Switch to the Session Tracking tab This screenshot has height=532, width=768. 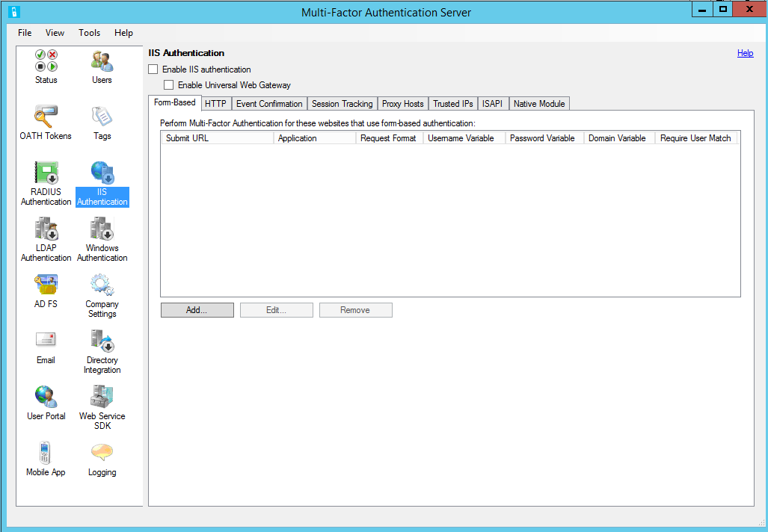click(x=342, y=104)
